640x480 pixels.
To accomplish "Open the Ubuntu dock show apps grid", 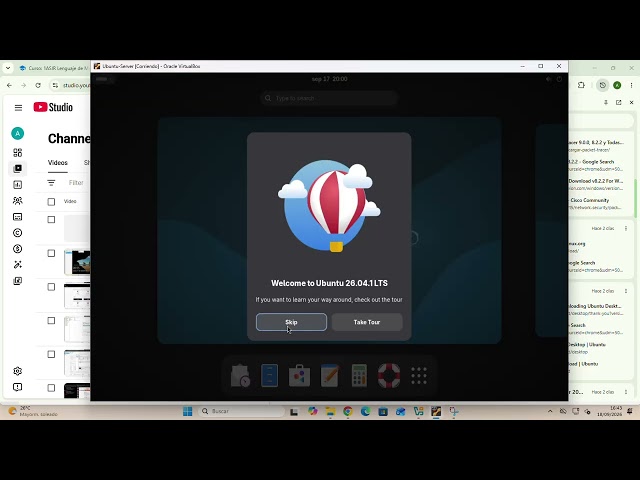I will click(419, 376).
